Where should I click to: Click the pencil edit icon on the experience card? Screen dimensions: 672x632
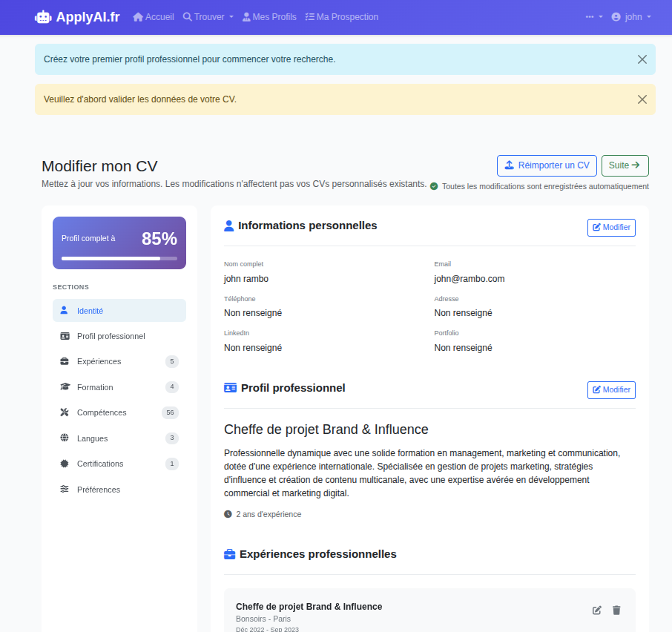[596, 610]
